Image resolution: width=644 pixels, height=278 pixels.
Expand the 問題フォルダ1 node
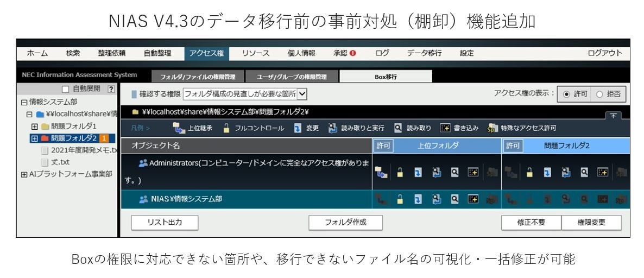pos(35,127)
